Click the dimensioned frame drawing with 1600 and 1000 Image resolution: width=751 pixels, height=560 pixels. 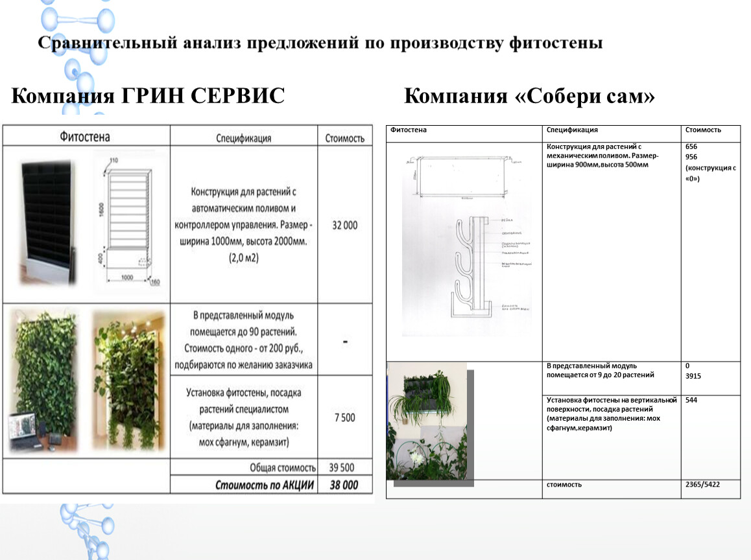tap(128, 222)
